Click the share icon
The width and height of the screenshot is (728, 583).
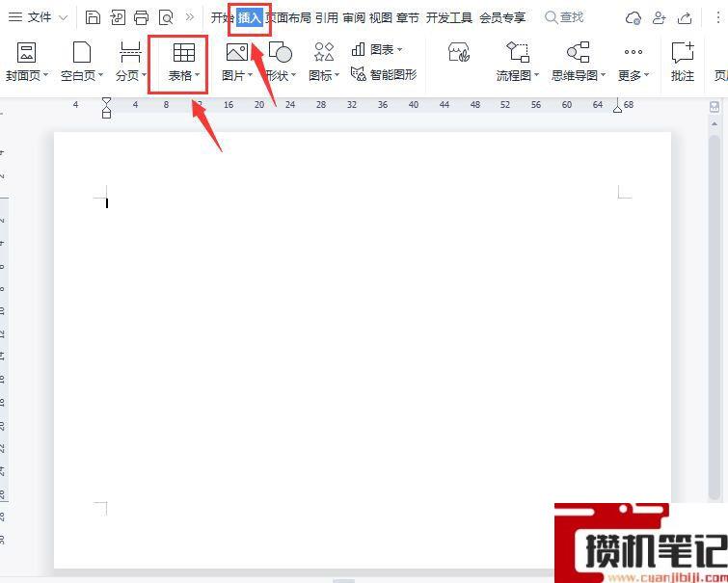tap(685, 17)
